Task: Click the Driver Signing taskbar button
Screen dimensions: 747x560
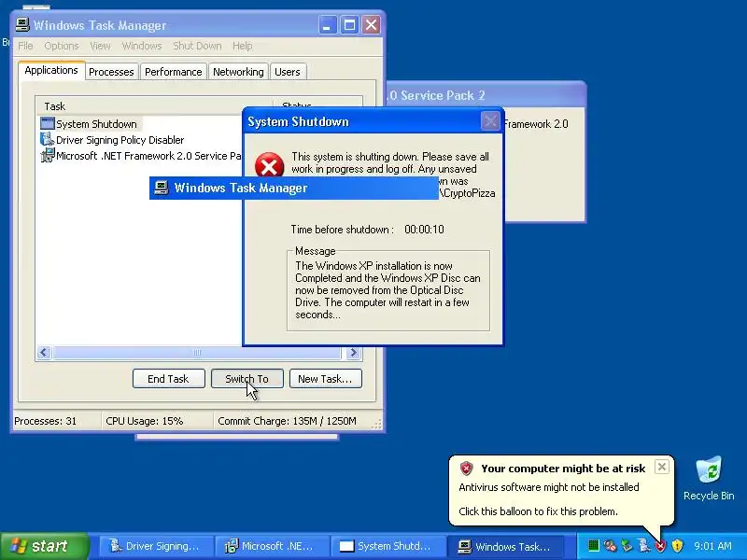Action: coord(155,546)
